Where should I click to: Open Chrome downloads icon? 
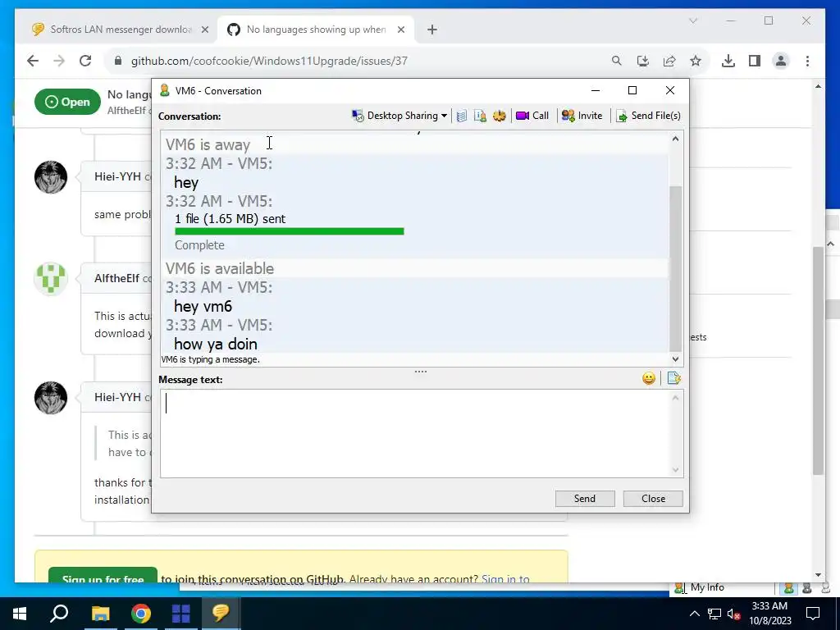(728, 61)
